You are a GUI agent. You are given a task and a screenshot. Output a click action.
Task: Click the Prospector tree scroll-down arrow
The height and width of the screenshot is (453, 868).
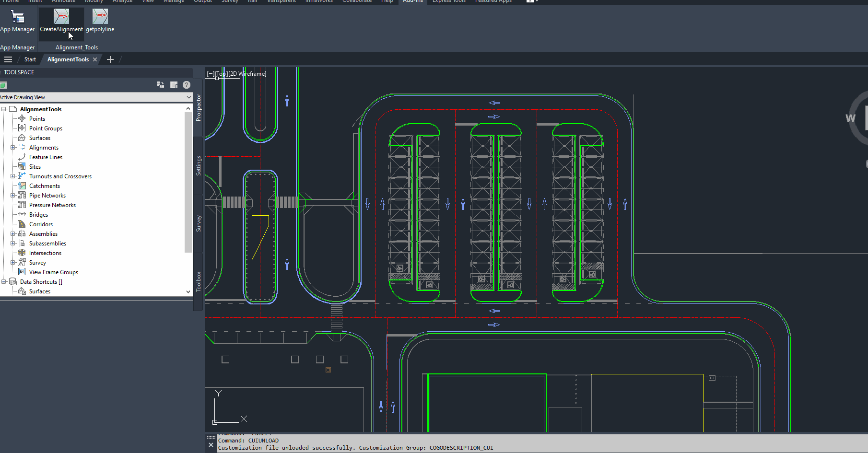tap(188, 291)
